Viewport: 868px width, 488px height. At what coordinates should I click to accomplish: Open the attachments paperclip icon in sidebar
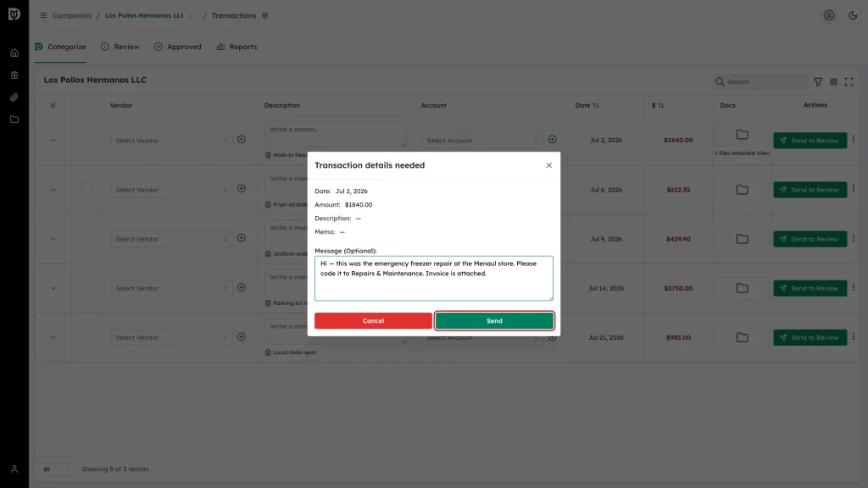click(14, 97)
